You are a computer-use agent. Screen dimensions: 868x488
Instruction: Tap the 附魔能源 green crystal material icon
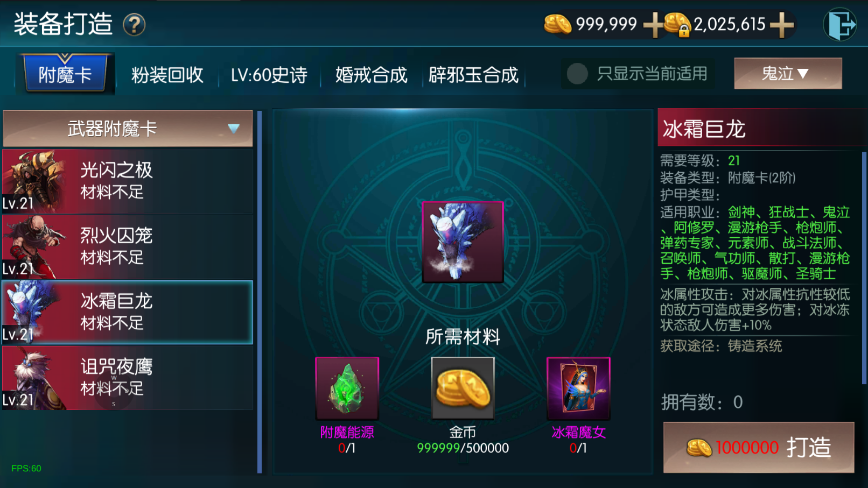click(347, 388)
